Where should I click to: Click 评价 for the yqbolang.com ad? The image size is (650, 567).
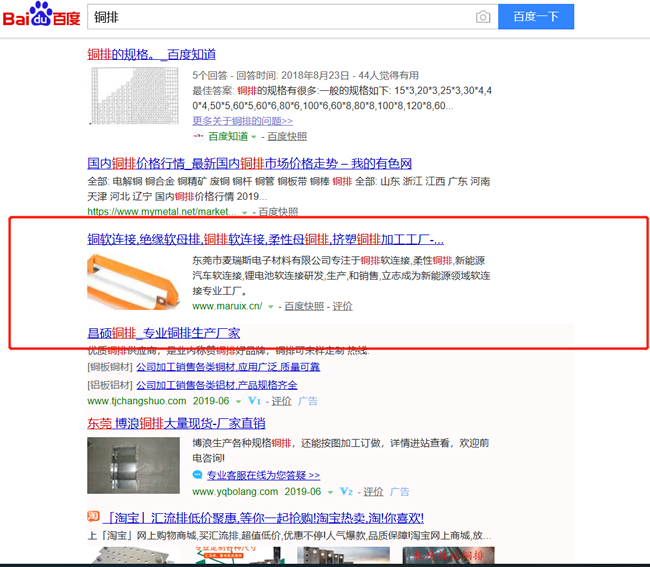[x=374, y=492]
